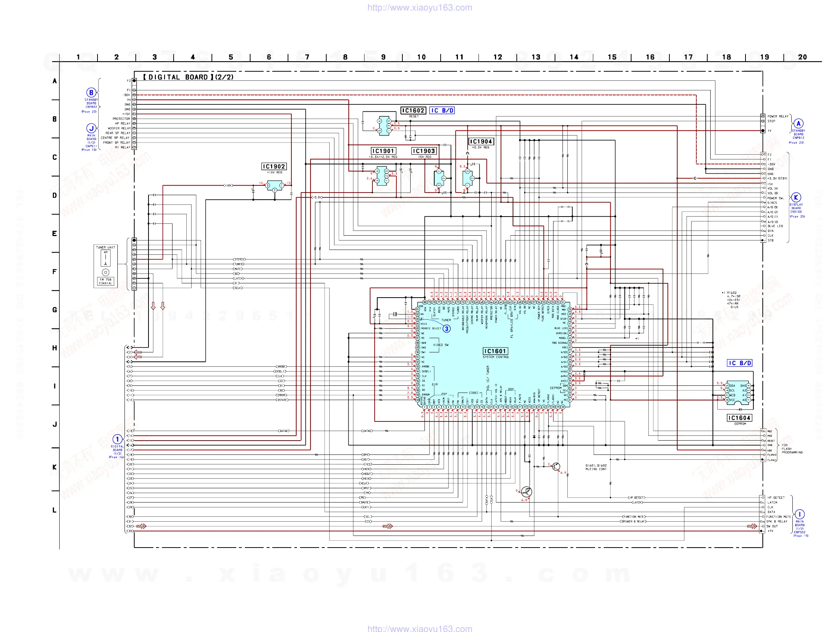Click the xiaoyu163.com link at top
Image resolution: width=840 pixels, height=632 pixels.
tap(420, 8)
